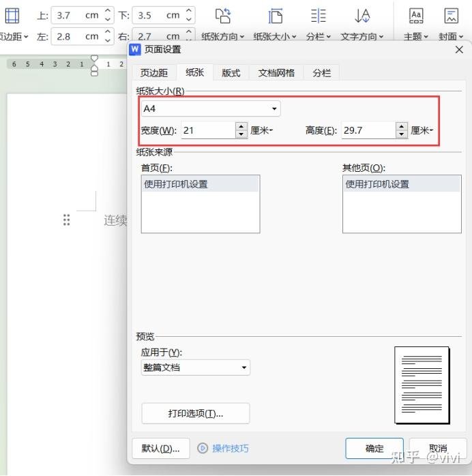Click the height value input field
Viewport: 472px width, 476px height.
[x=368, y=130]
